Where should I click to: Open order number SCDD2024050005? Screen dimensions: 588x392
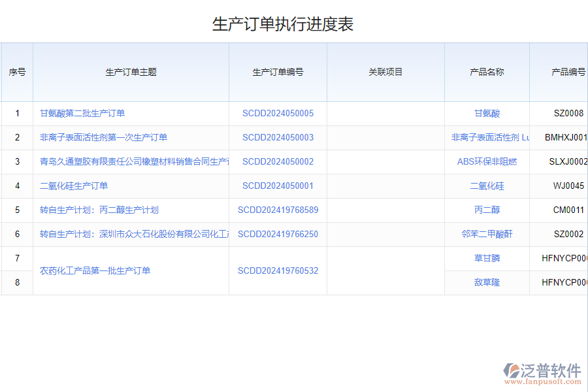point(278,113)
